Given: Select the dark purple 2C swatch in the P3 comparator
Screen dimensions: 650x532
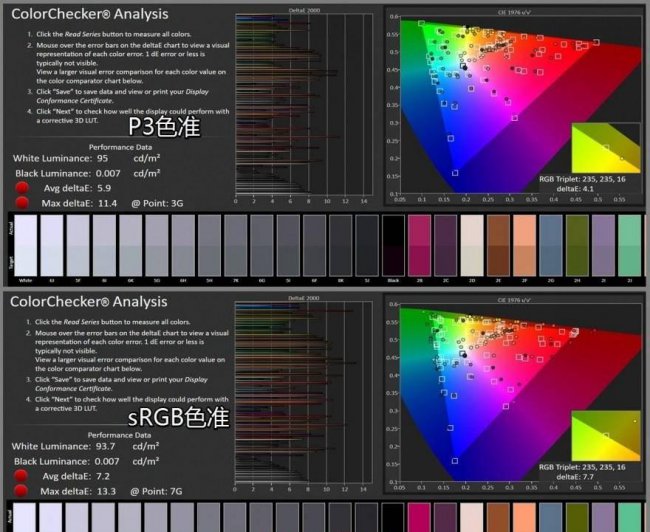Looking at the screenshot, I should coord(446,245).
